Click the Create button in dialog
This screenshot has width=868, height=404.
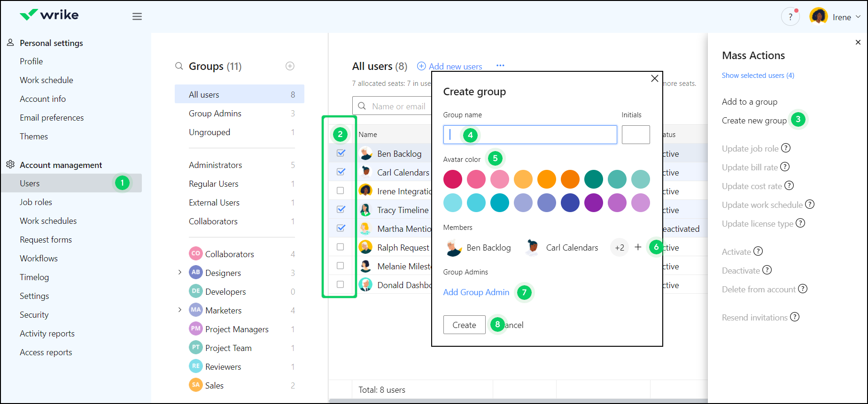point(464,325)
